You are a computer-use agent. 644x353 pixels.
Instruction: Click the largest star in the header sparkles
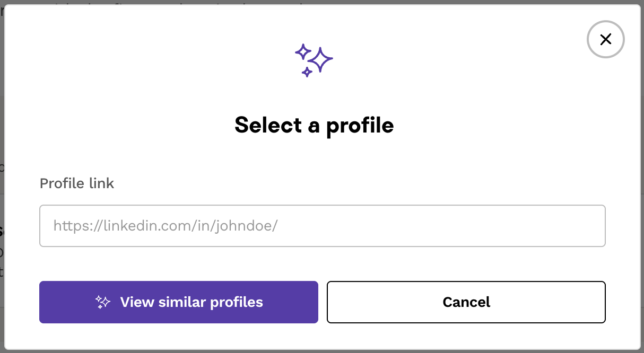[x=320, y=59]
